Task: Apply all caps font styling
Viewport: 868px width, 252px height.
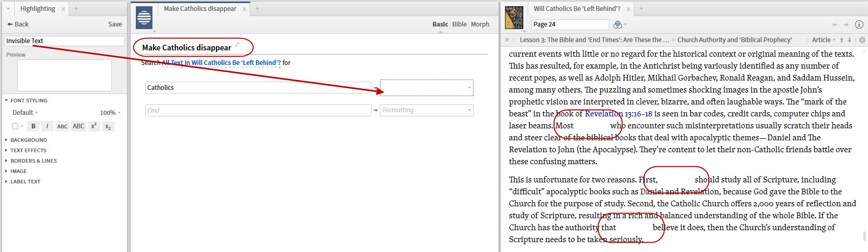Action: pyautogui.click(x=79, y=126)
